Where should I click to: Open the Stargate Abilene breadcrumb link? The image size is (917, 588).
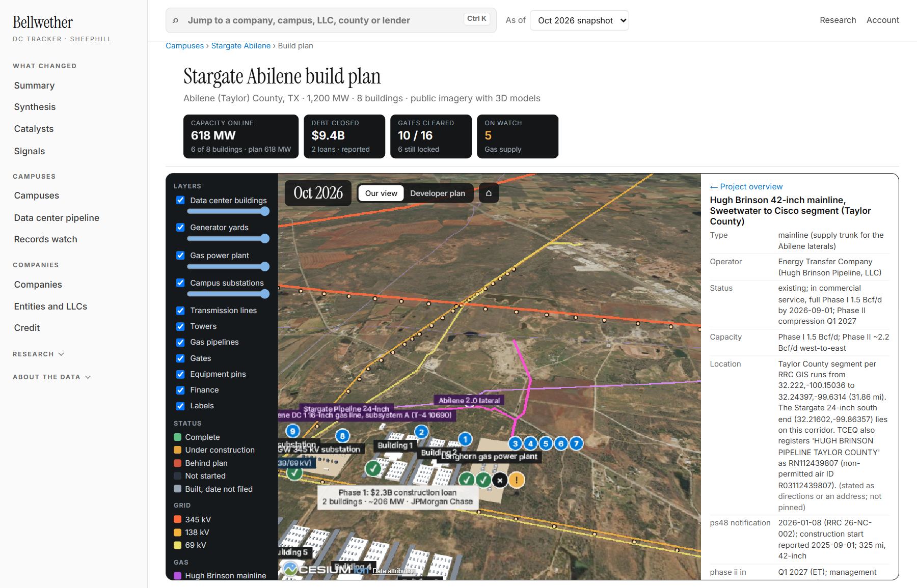click(x=241, y=46)
